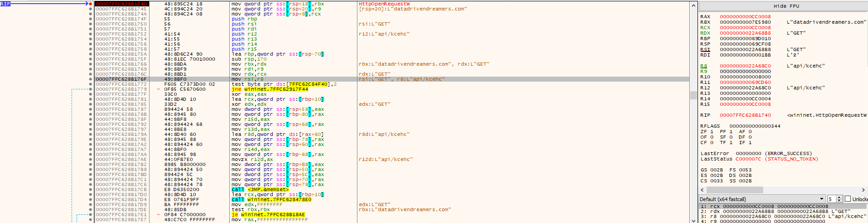Viewport: 868px width, 223px height.
Task: Select the R8 register value
Action: (x=745, y=66)
